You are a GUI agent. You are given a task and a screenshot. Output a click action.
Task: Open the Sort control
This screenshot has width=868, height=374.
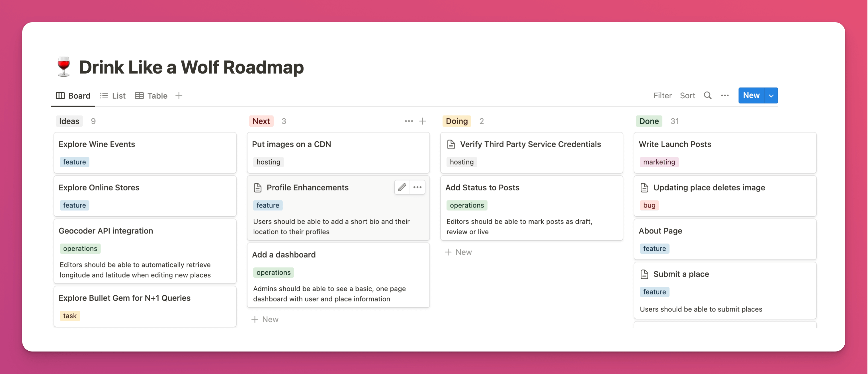pos(687,95)
